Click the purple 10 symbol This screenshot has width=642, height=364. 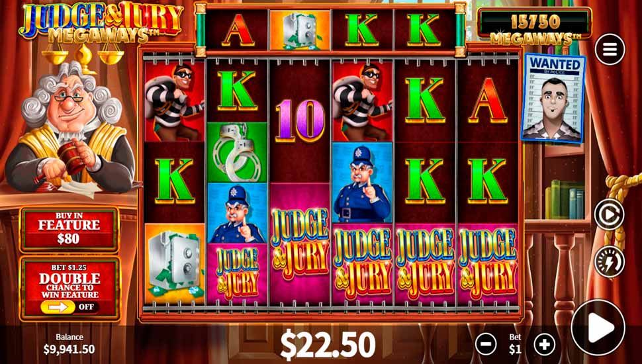coord(300,122)
